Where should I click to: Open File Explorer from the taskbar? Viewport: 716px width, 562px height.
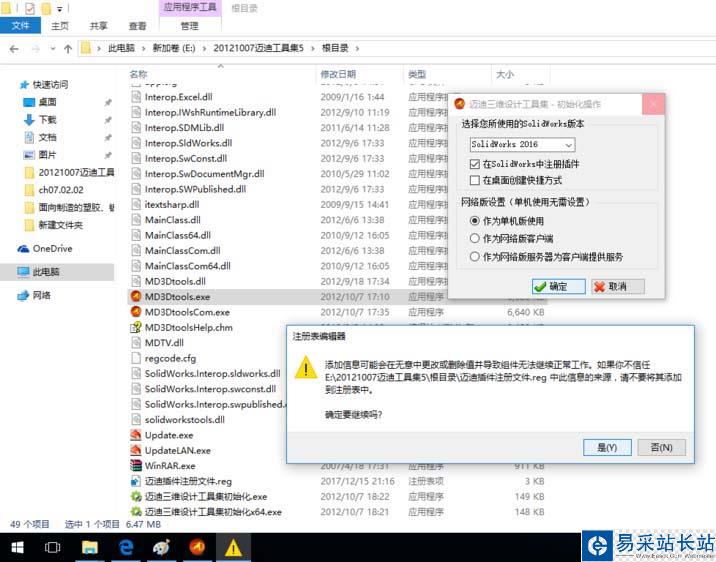pyautogui.click(x=90, y=547)
